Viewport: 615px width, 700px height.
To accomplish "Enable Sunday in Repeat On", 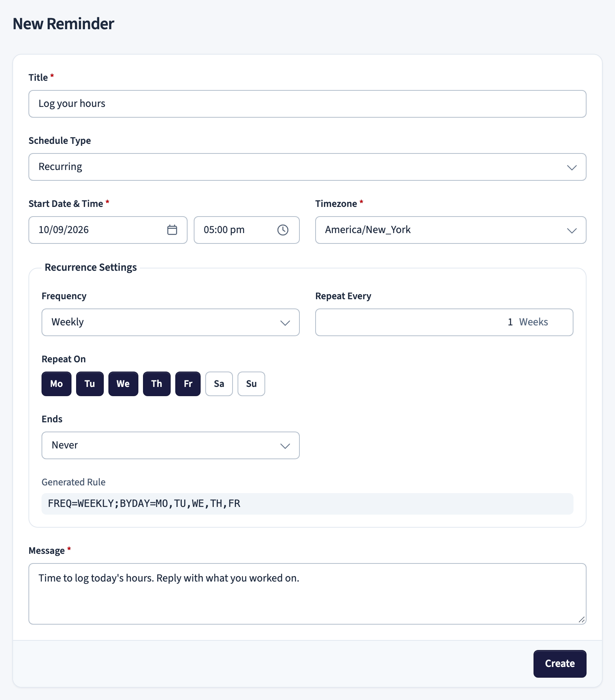I will [251, 384].
